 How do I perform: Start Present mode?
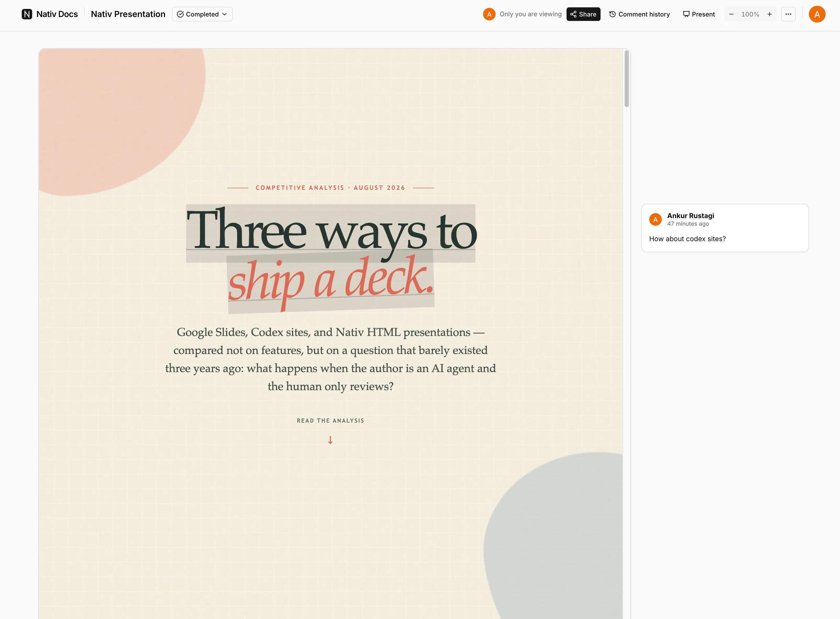coord(699,14)
